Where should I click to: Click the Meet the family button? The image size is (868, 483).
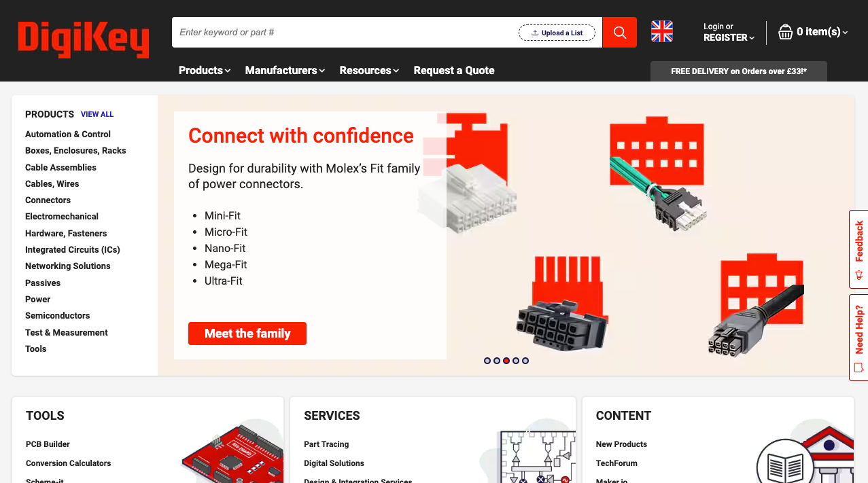tap(247, 334)
